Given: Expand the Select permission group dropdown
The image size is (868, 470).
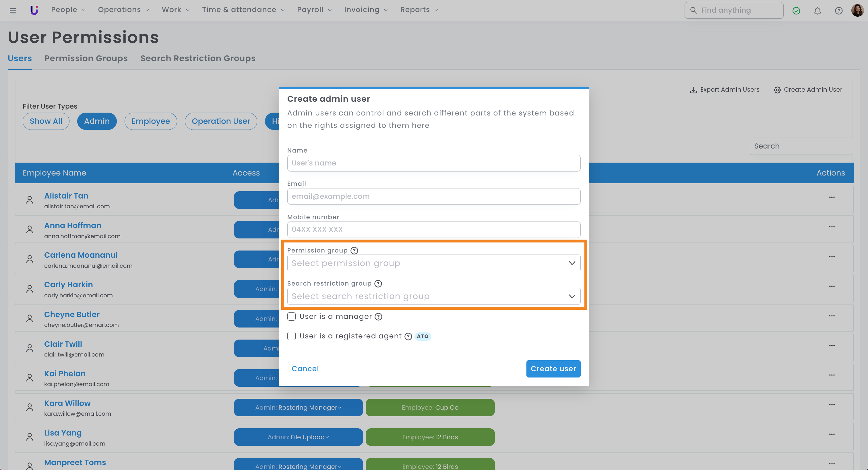Looking at the screenshot, I should 433,263.
